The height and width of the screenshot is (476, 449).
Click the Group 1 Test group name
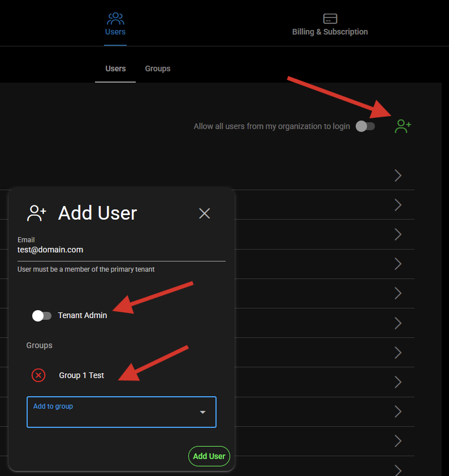pos(81,375)
